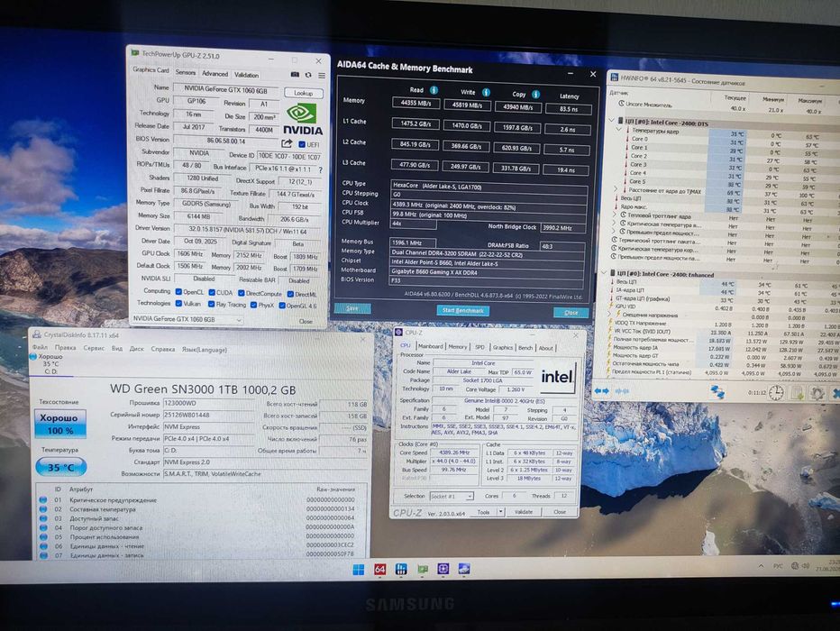This screenshot has width=840, height=631.
Task: Switch to the Advanced tab in GPU-Z
Action: click(x=215, y=73)
